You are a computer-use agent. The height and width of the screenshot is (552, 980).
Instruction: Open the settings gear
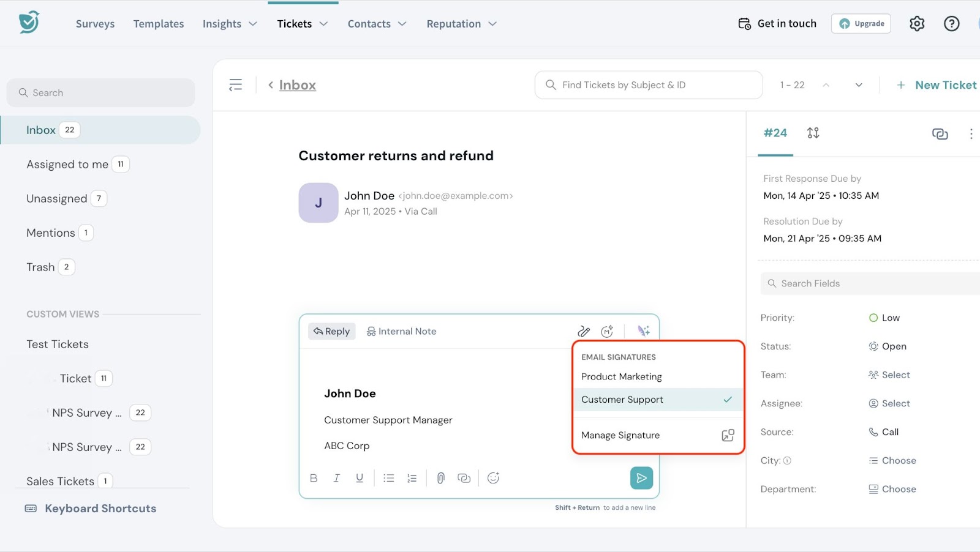916,24
